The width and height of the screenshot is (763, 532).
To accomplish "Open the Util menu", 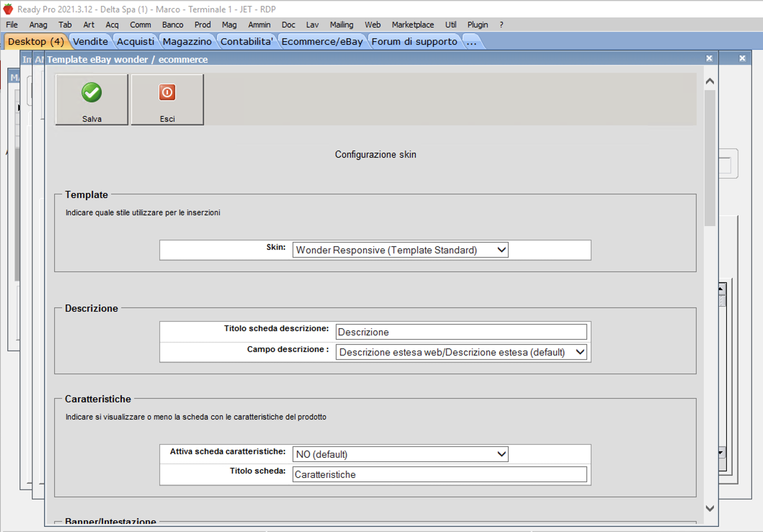I will point(451,25).
